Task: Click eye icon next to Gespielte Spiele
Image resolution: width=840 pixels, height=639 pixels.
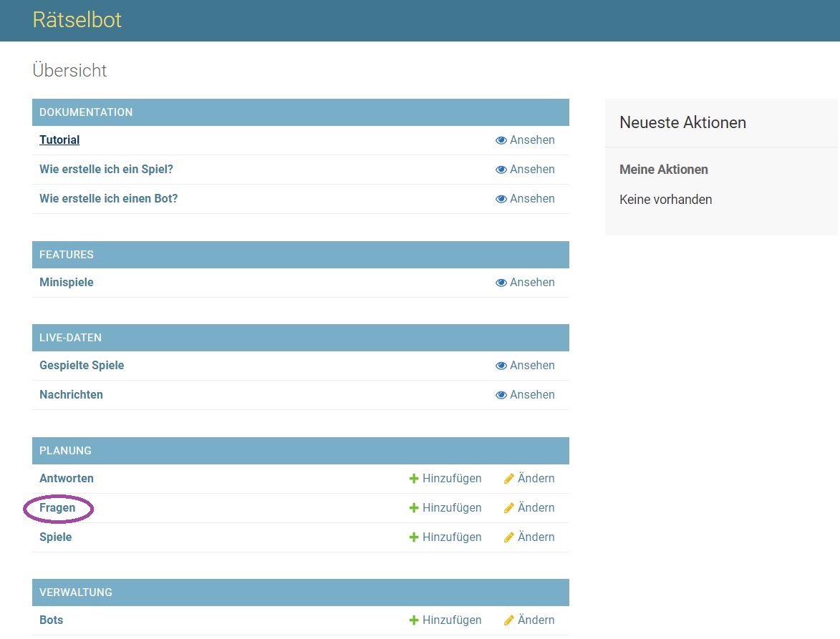Action: coord(501,366)
